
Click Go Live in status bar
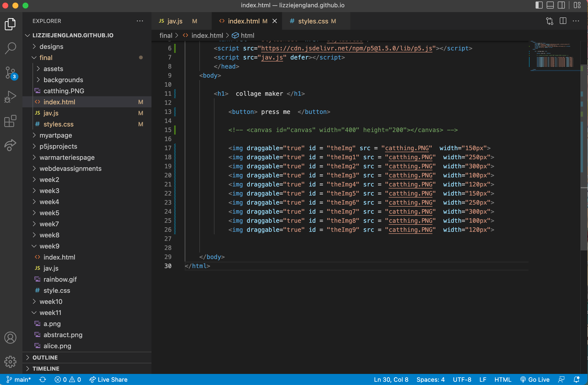[x=535, y=380]
